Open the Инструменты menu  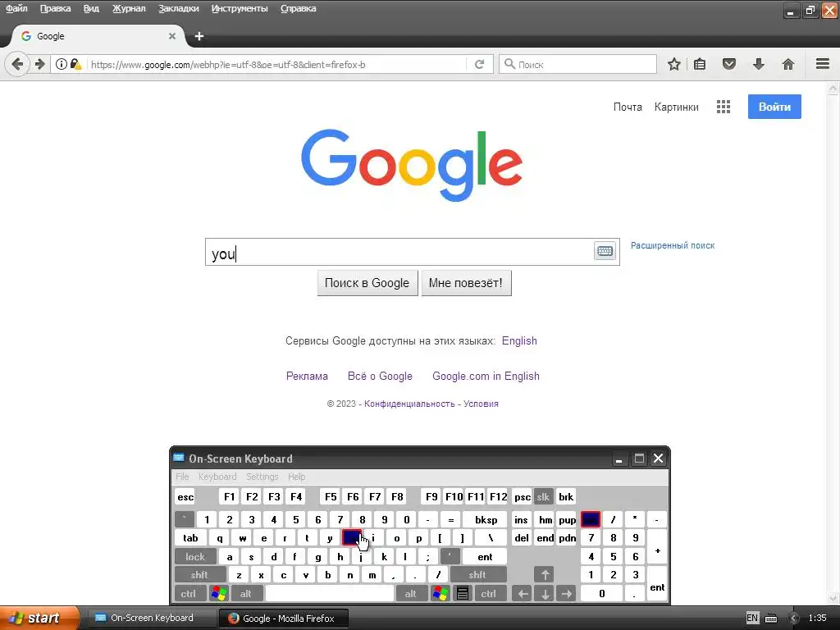pos(240,8)
